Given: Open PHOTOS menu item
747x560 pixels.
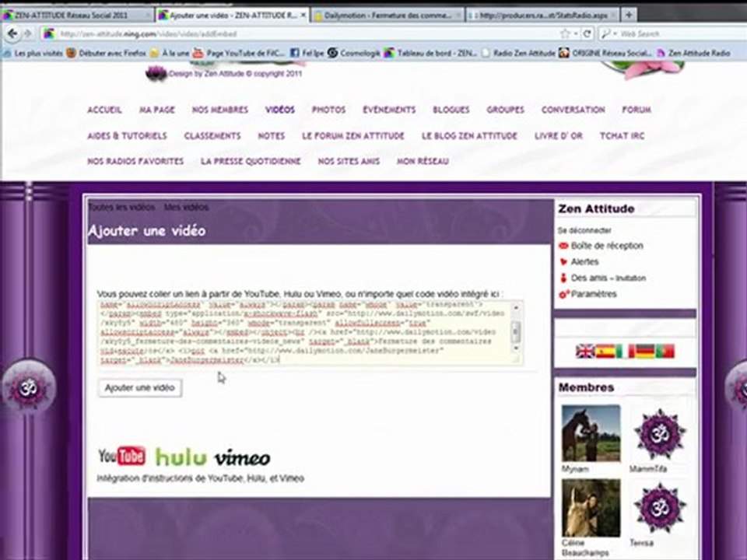Looking at the screenshot, I should [x=328, y=110].
